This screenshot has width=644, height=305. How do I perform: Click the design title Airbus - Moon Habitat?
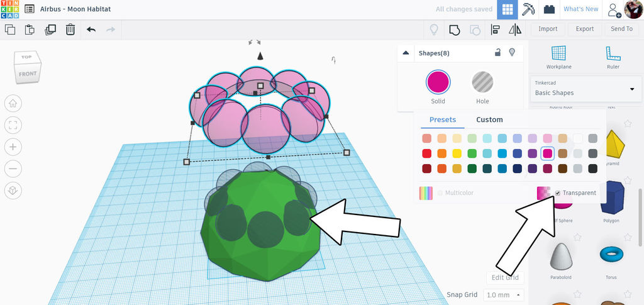(75, 9)
